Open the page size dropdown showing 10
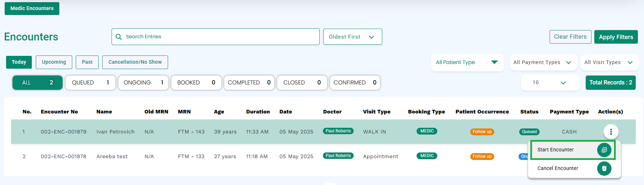Image resolution: width=644 pixels, height=185 pixels. [550, 83]
